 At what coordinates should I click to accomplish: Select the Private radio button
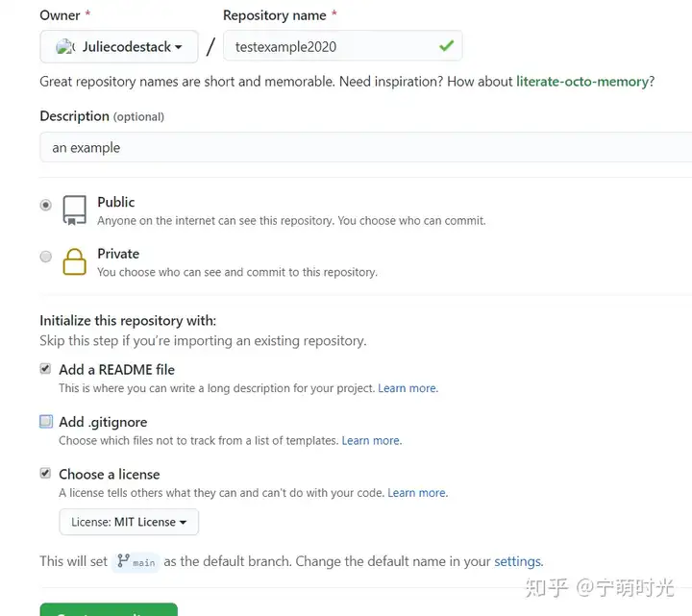pyautogui.click(x=45, y=257)
